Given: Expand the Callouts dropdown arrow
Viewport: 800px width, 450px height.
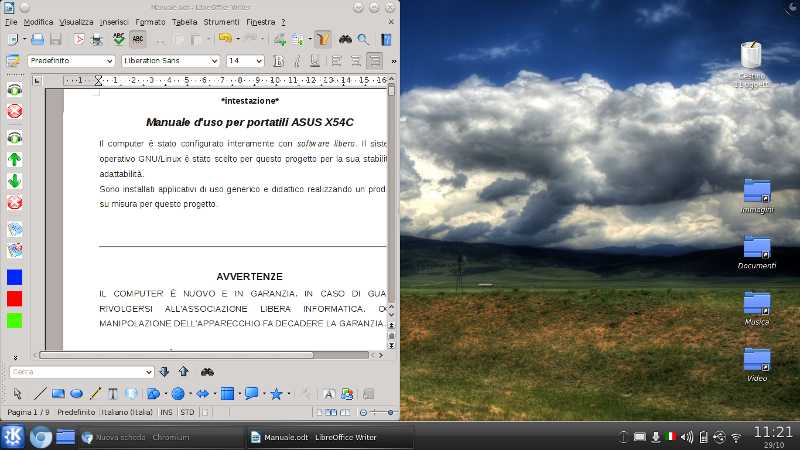Looking at the screenshot, I should (264, 394).
